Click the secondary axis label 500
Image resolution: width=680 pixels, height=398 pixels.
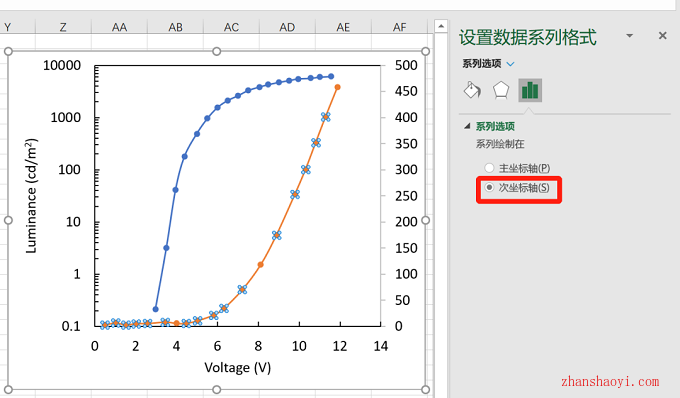[406, 65]
